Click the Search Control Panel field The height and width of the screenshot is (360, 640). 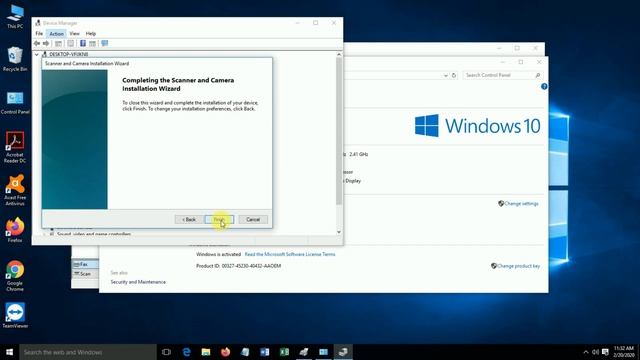(503, 75)
